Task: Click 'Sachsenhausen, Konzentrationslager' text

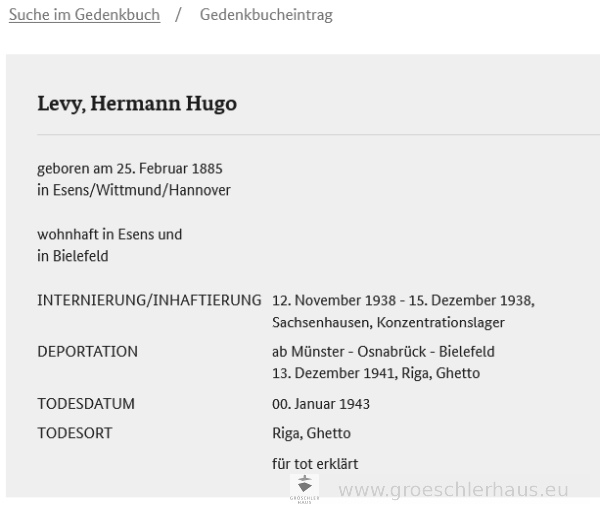Action: (388, 322)
